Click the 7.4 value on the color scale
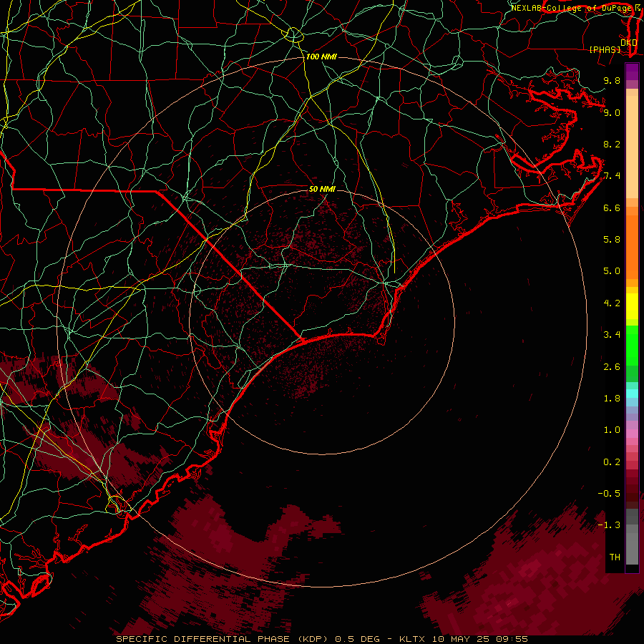Screen dimensions: 644x644 pos(612,176)
